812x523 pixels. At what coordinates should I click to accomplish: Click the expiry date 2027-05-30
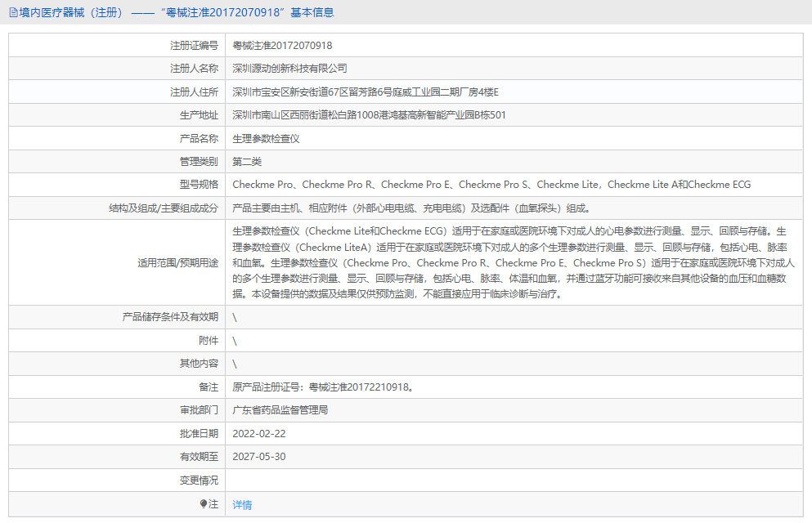[262, 457]
